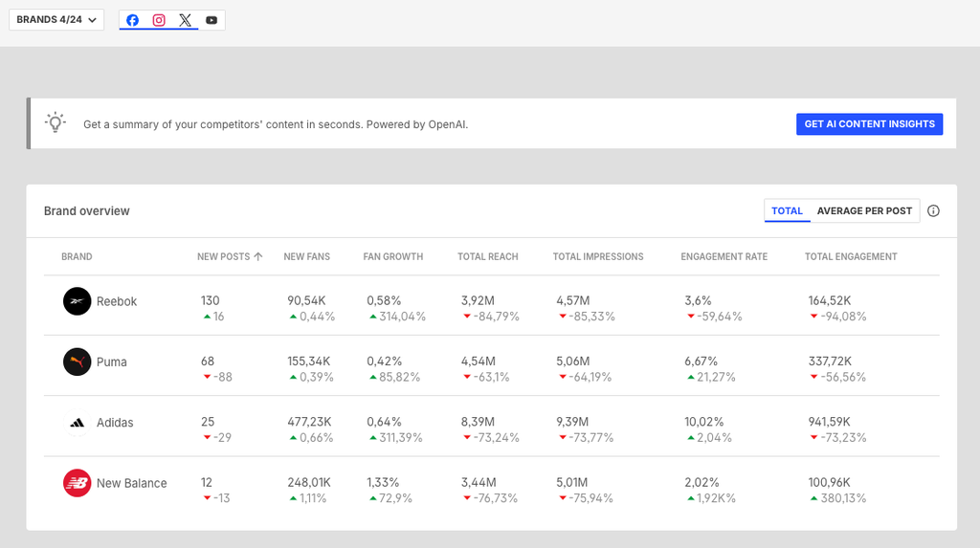Select the X (Twitter) network icon
This screenshot has width=980, height=548.
pos(185,20)
